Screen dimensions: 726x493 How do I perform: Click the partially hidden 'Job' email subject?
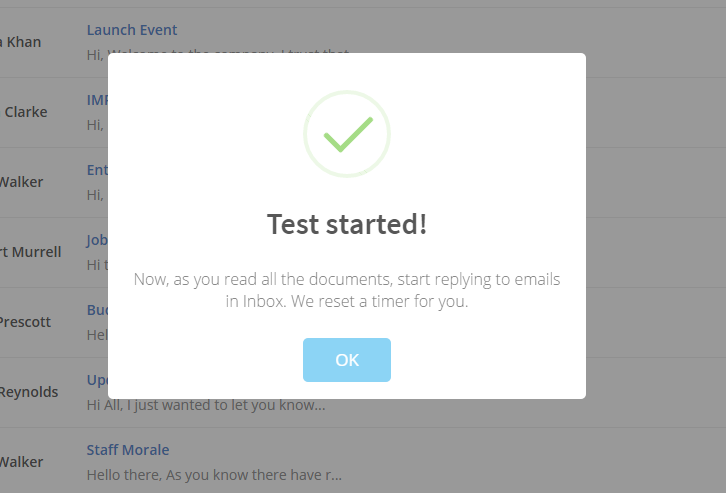(x=97, y=240)
